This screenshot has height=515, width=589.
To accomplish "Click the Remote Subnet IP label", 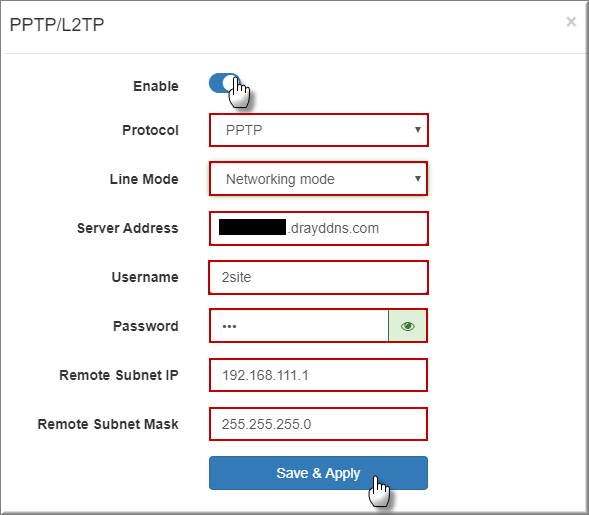I will tap(119, 375).
